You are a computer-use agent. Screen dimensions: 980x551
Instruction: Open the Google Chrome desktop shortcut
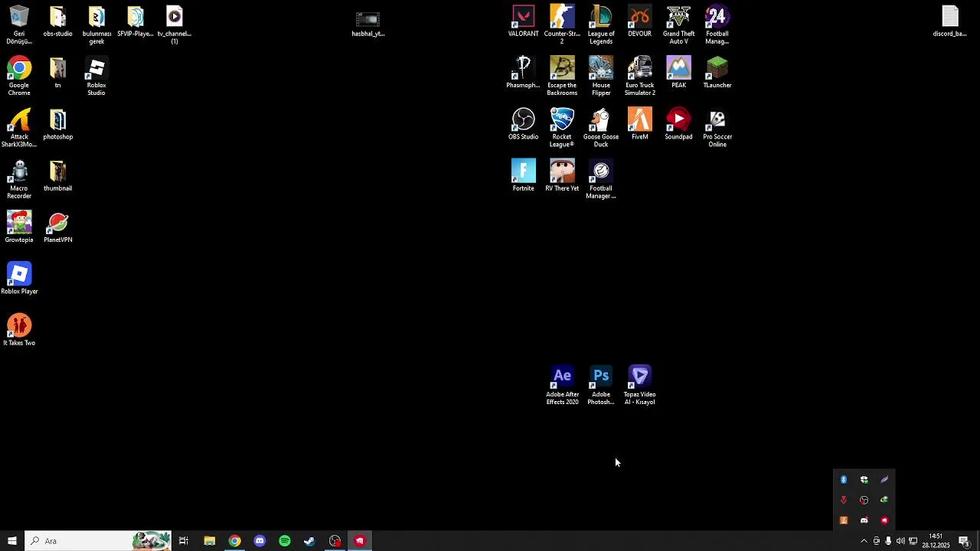(x=19, y=76)
